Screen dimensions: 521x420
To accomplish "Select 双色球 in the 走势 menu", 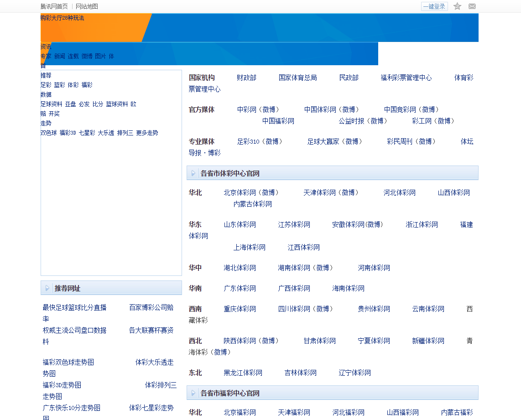I will 48,133.
